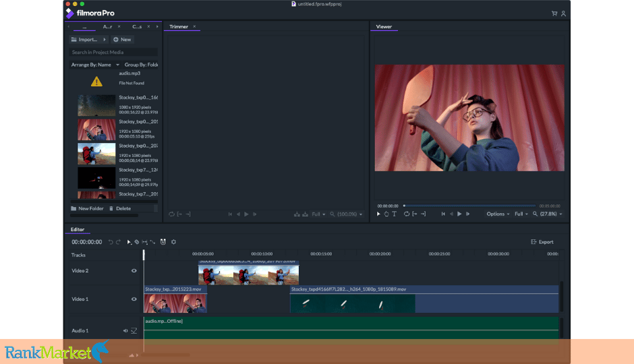Open Trimmer Full quality dropdown
This screenshot has height=364, width=634.
point(318,214)
